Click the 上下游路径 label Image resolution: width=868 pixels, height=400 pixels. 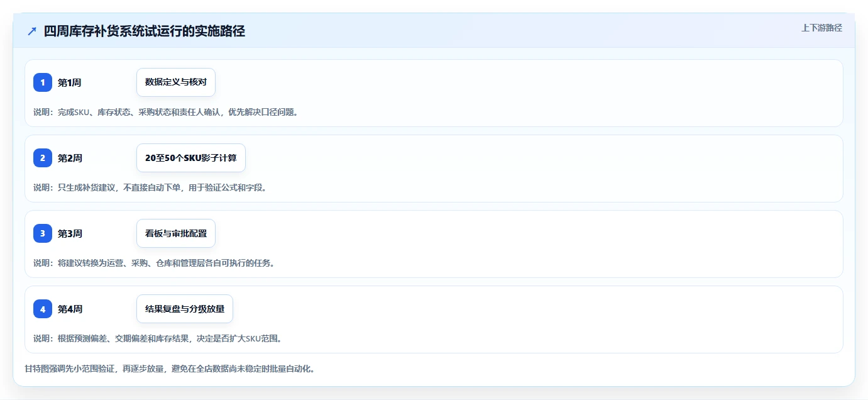(821, 28)
